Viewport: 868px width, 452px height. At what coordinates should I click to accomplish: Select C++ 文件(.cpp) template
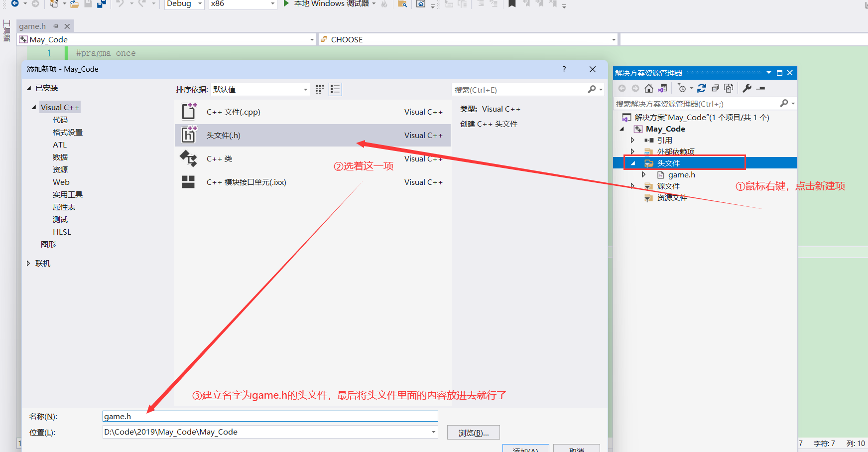[312, 112]
